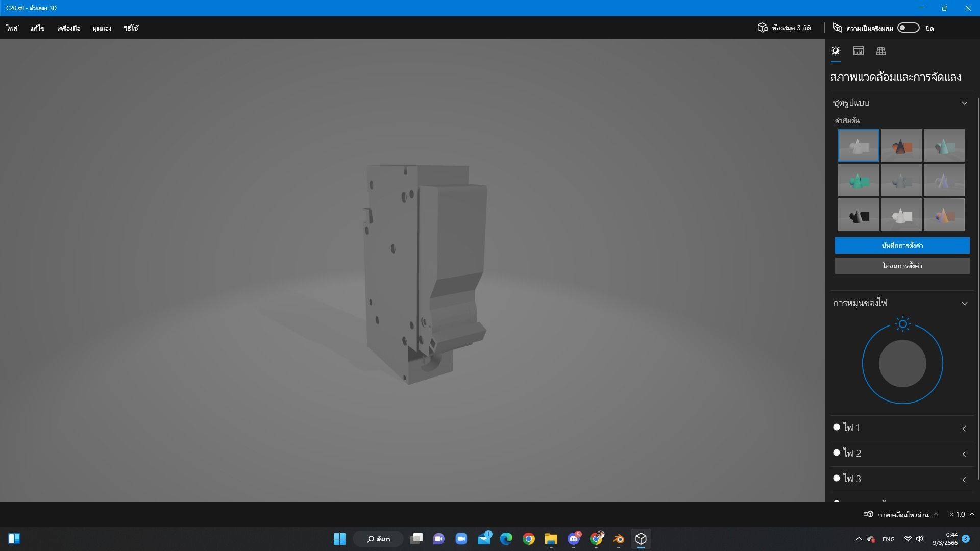The width and height of the screenshot is (980, 551).
Task: Toggle light ไฟ 2 on or off
Action: (836, 453)
